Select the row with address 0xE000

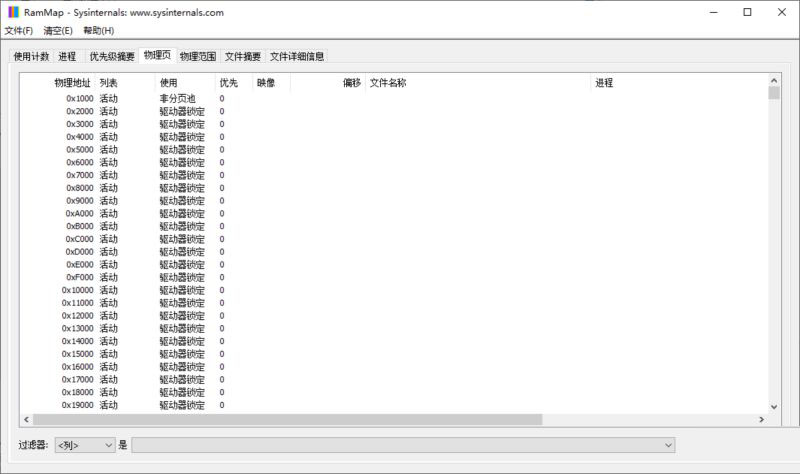click(x=394, y=264)
